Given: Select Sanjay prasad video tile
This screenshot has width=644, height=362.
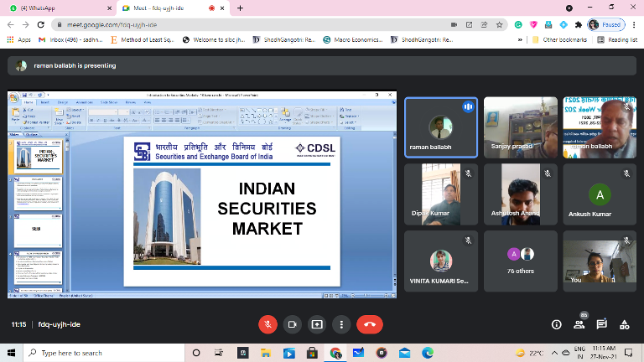Looking at the screenshot, I should pos(521,127).
